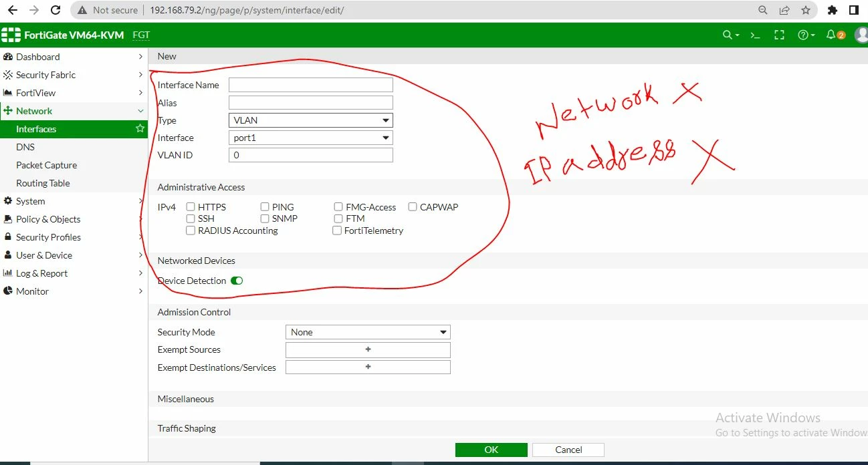Favorite the Interfaces page with star
The height and width of the screenshot is (465, 868).
point(140,128)
